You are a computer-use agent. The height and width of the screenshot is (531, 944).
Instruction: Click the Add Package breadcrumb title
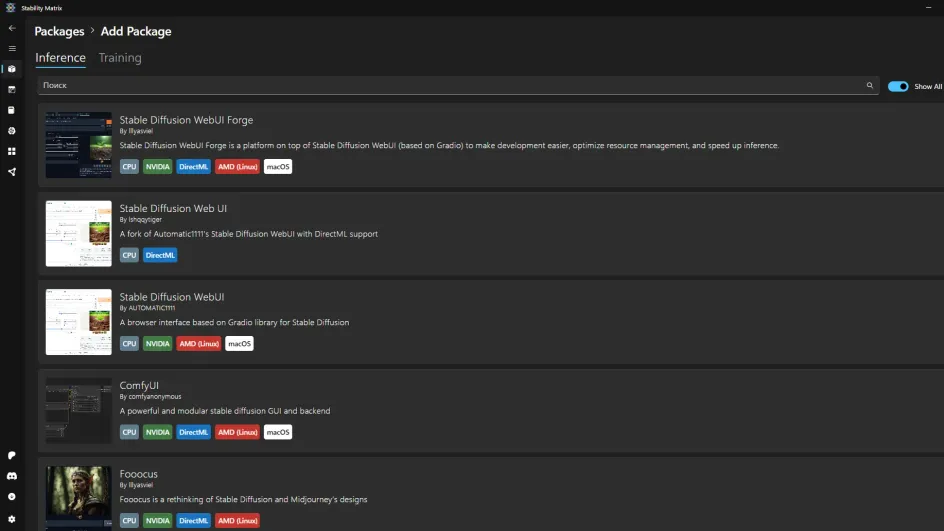coord(136,31)
